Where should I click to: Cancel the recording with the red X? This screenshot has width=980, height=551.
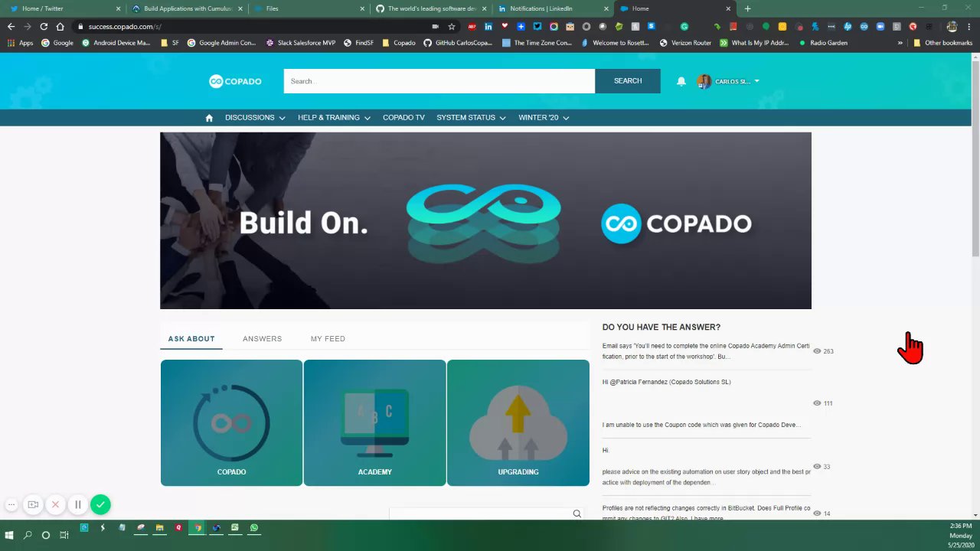[x=55, y=505]
